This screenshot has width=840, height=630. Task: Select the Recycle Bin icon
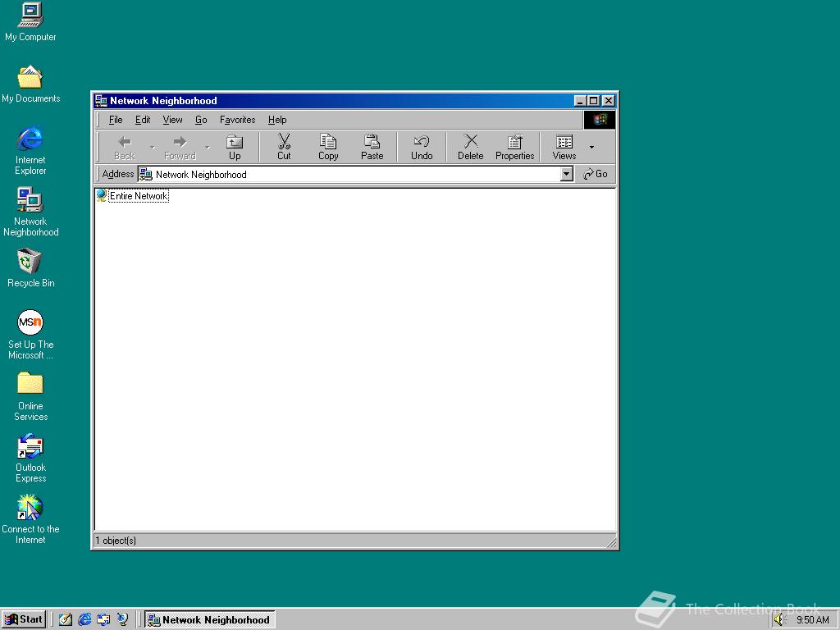pos(30,268)
